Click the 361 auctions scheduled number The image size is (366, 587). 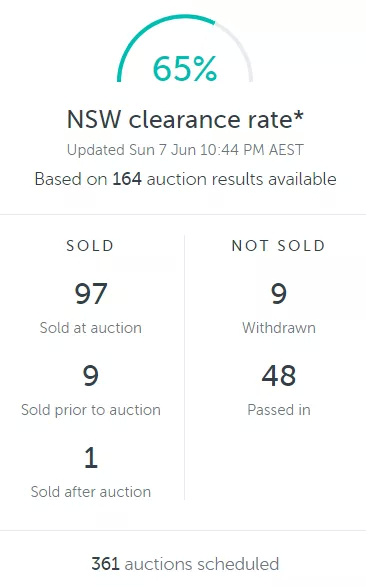tap(106, 564)
